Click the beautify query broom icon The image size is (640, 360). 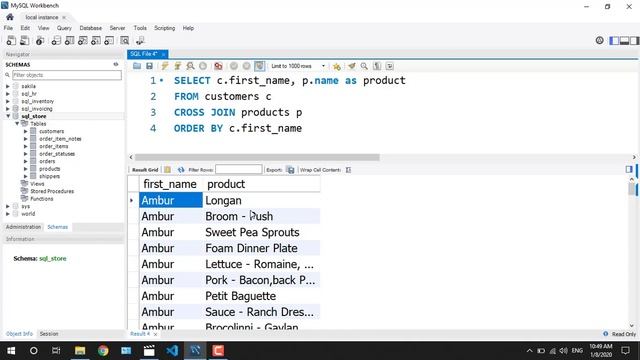351,66
